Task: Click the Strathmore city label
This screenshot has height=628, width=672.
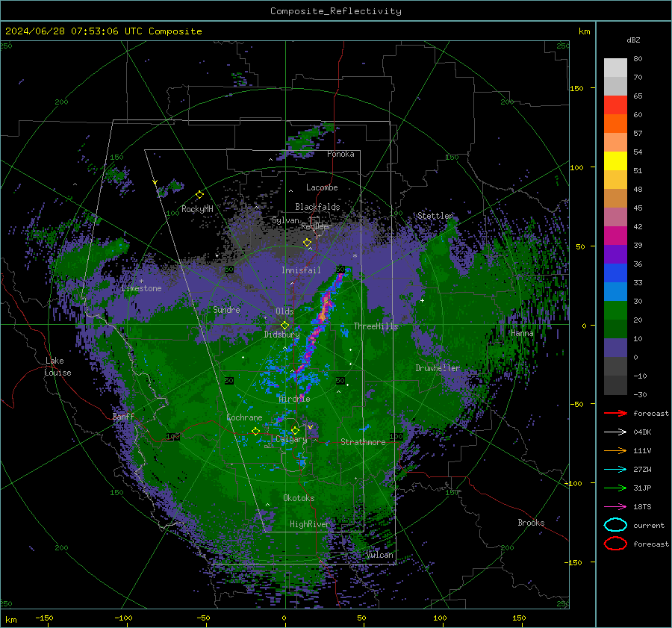Action: coord(363,442)
